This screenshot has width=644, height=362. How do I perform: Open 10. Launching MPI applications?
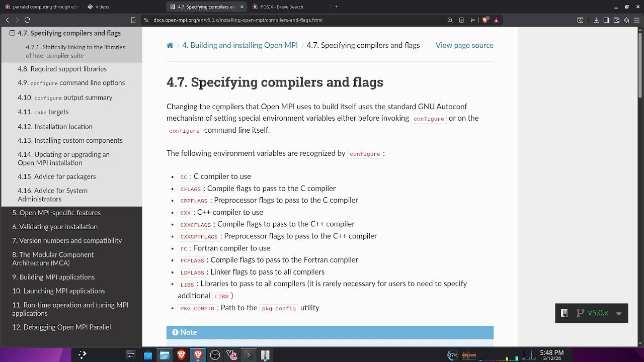pos(58,291)
